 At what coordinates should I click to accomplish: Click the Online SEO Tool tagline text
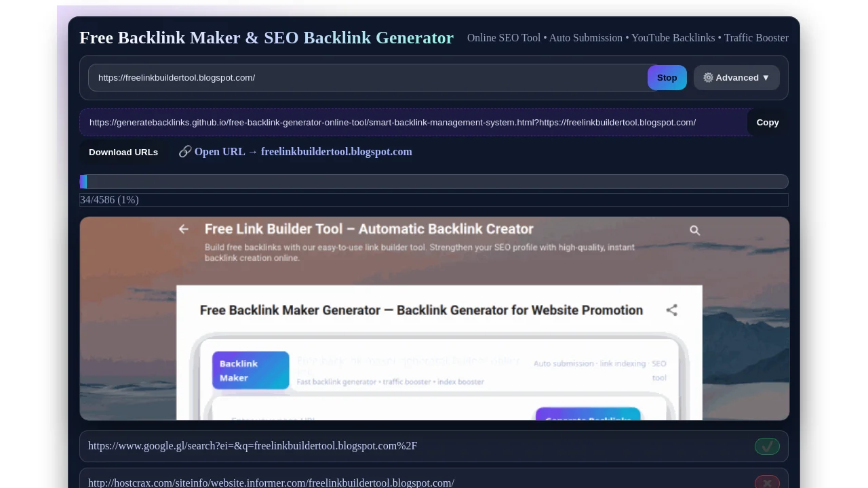coord(628,38)
